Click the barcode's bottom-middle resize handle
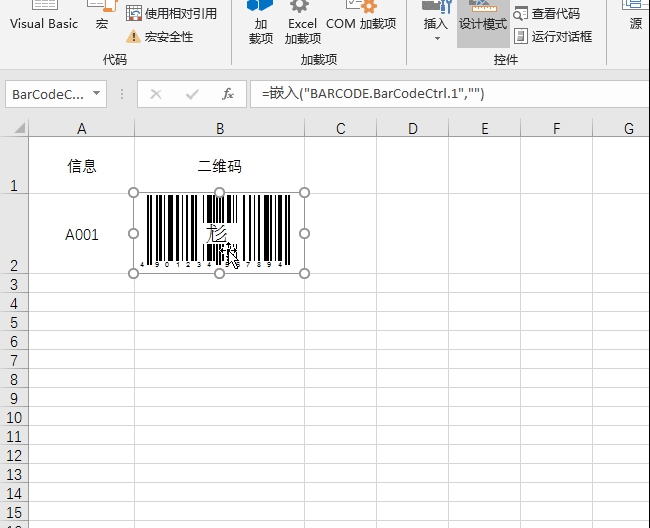The image size is (650, 528). click(x=219, y=274)
